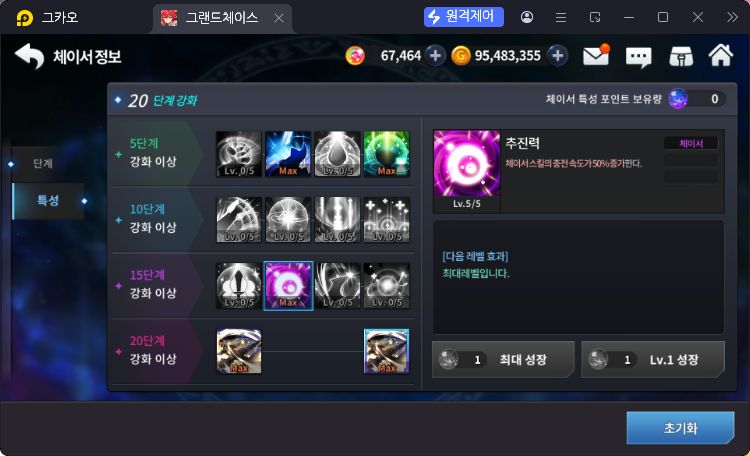This screenshot has width=750, height=456.
Task: Click the Lv.1 성장 button
Action: point(653,359)
